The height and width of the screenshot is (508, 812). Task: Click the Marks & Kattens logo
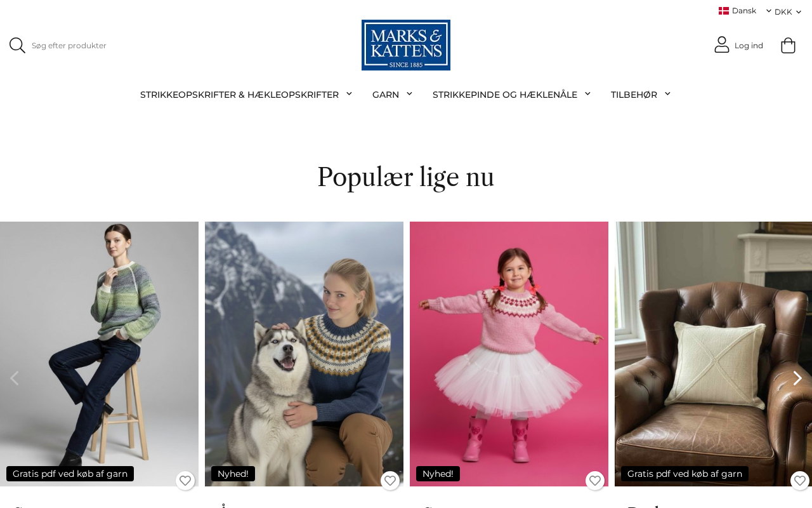point(406,45)
